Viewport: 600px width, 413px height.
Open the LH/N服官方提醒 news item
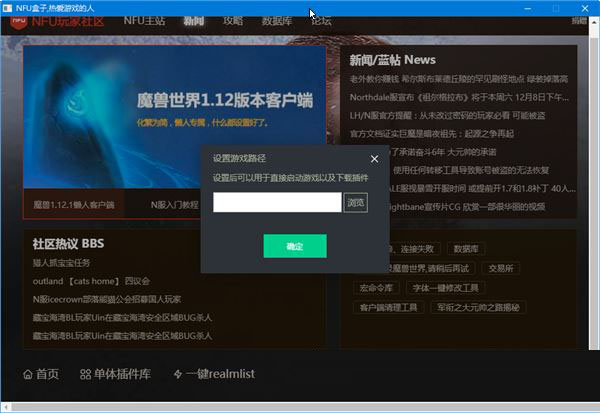pos(447,116)
